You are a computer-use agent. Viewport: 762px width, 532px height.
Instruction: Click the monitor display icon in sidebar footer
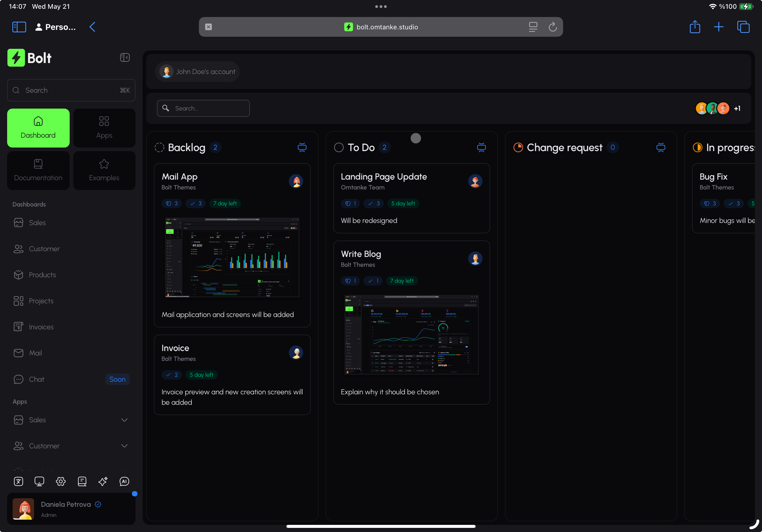(x=39, y=481)
